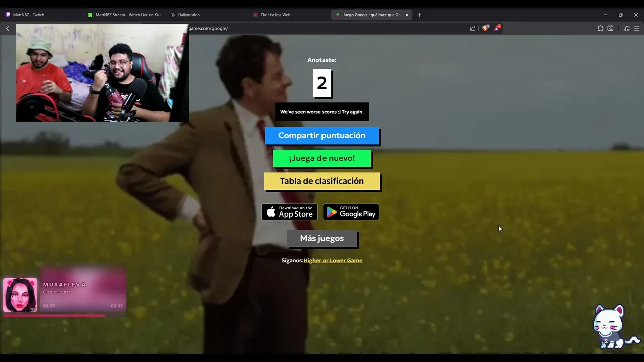Open the tab search toolbar icon
The width and height of the screenshot is (644, 362).
click(x=610, y=28)
